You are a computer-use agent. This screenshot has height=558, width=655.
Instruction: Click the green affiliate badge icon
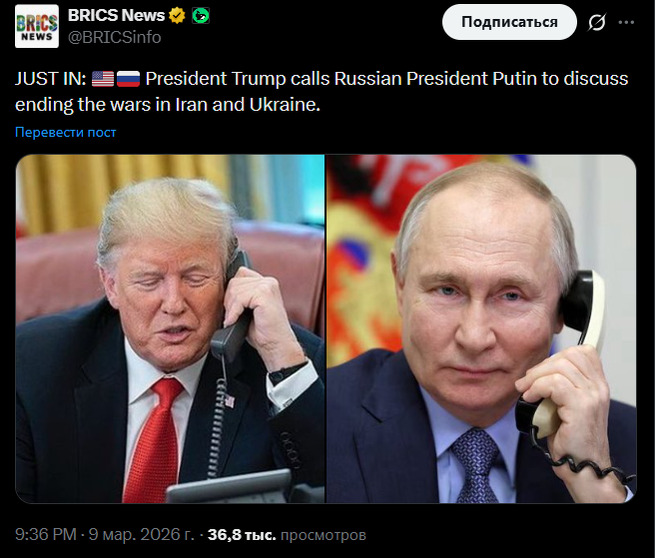(201, 16)
